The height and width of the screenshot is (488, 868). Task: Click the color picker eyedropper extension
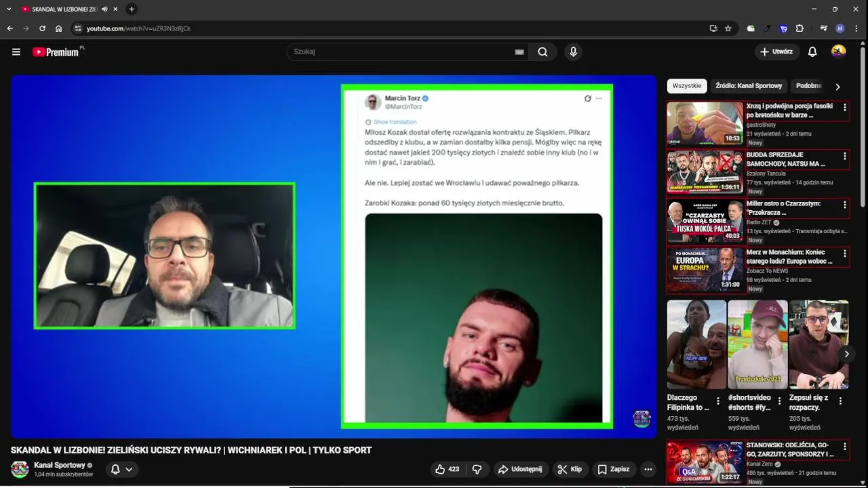click(767, 28)
